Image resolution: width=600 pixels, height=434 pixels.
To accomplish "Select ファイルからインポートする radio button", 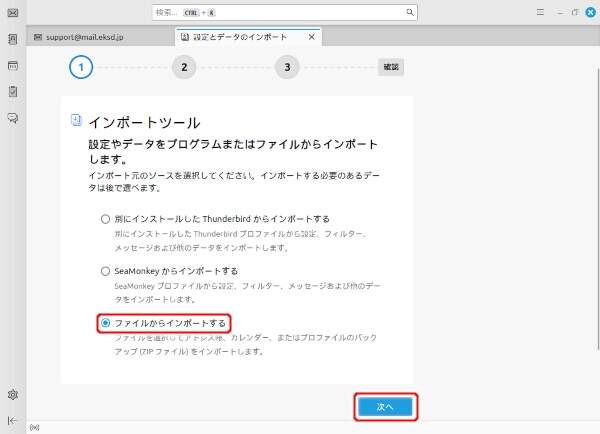I will point(105,323).
